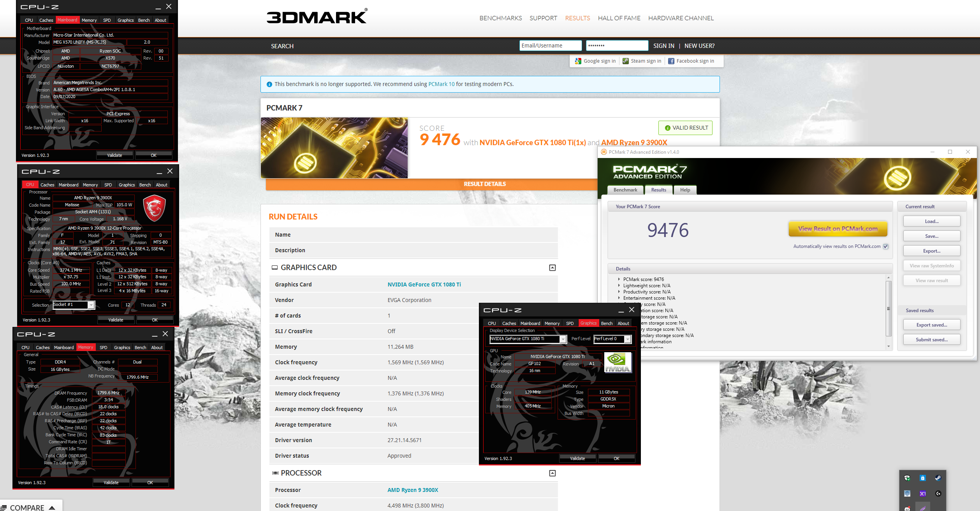Click the password input field
The width and height of the screenshot is (980, 511).
point(617,46)
